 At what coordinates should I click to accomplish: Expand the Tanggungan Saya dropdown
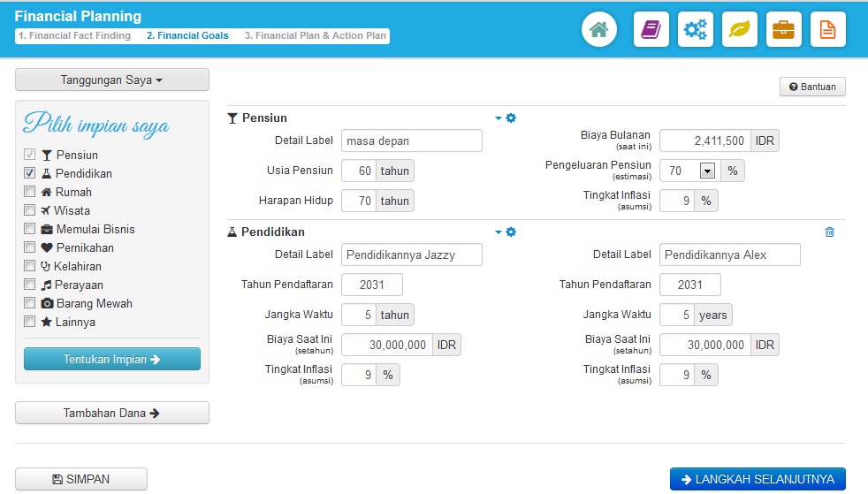pos(112,80)
